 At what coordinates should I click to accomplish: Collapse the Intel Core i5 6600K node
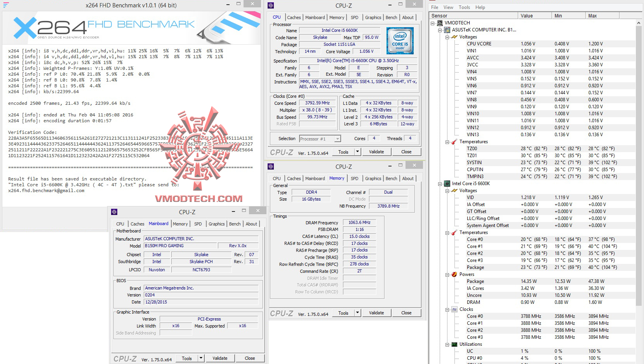click(440, 184)
